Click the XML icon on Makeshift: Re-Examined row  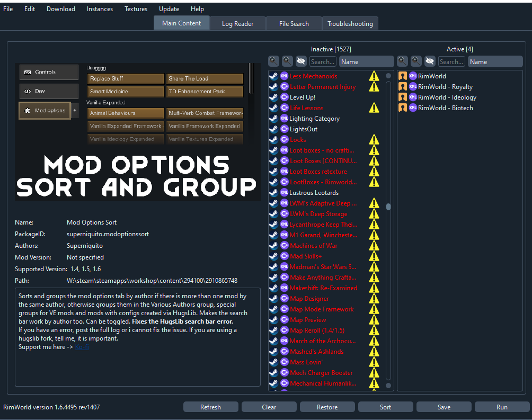tap(285, 288)
